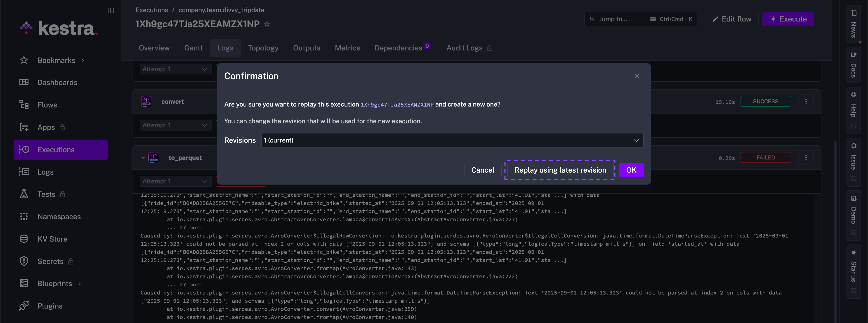Close the Confirmation dialog
The image size is (868, 323).
point(637,76)
